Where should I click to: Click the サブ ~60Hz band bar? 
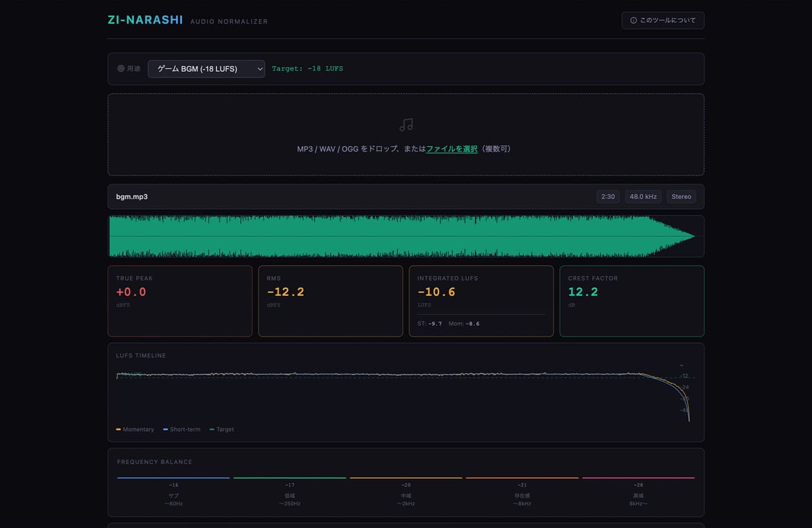click(x=174, y=478)
